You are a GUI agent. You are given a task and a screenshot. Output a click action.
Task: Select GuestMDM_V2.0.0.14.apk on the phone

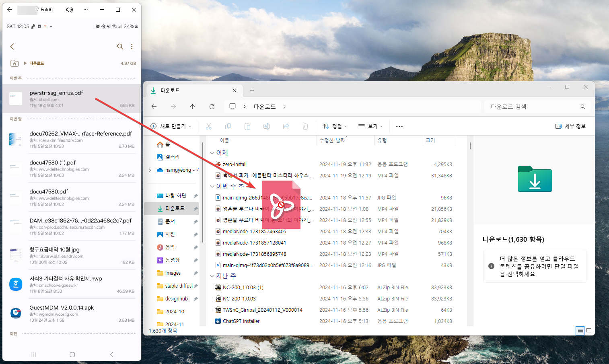pos(72,313)
